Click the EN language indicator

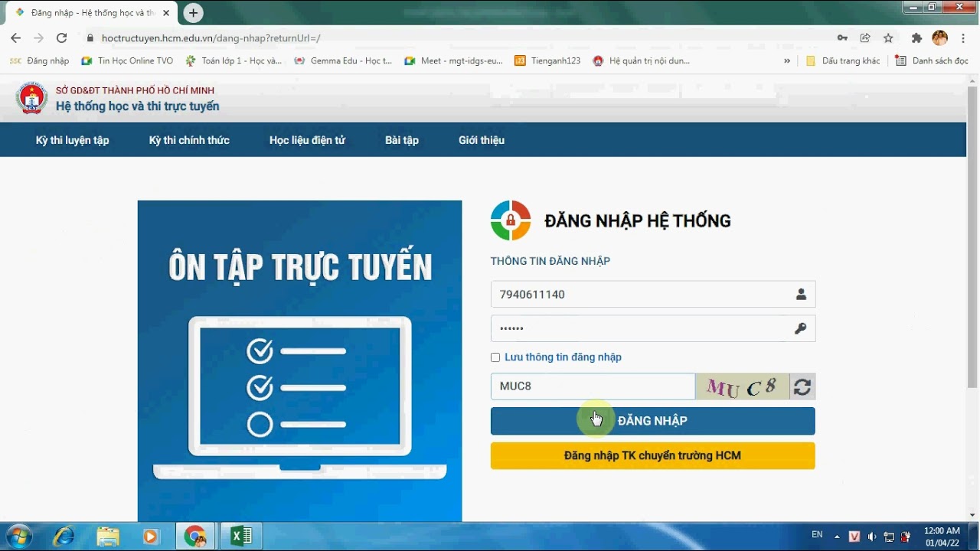pyautogui.click(x=817, y=534)
